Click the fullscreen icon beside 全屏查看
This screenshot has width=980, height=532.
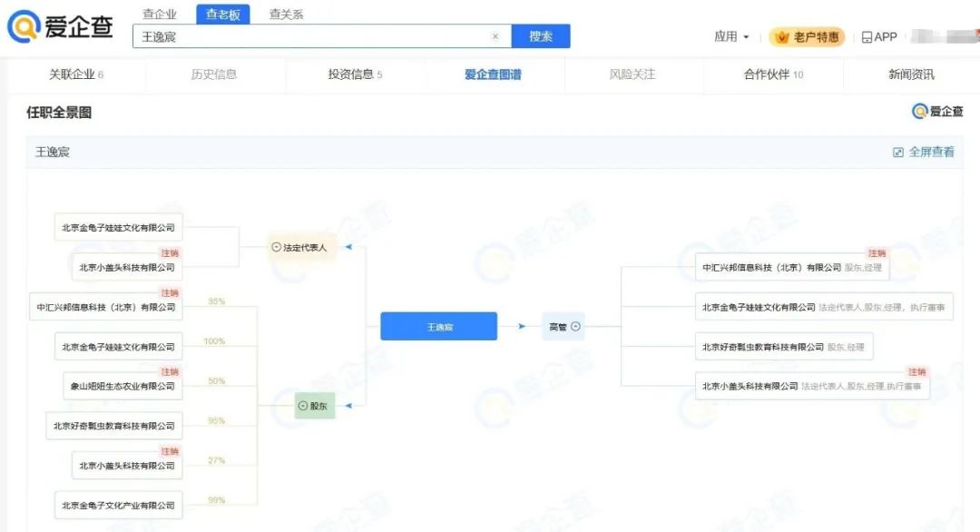898,152
